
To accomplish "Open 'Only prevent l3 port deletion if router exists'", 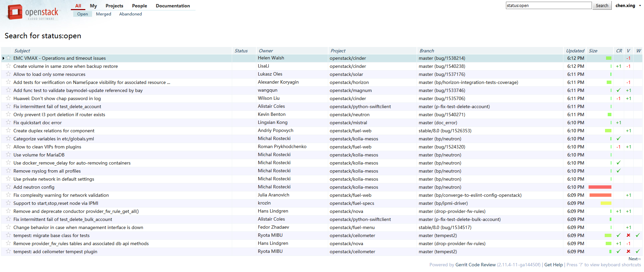I will coord(59,115).
